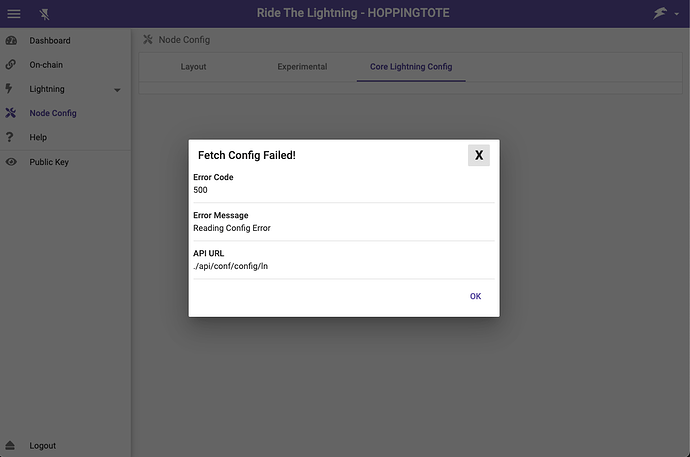Click the Node Config tools icon
The width and height of the screenshot is (690, 457).
[x=11, y=113]
